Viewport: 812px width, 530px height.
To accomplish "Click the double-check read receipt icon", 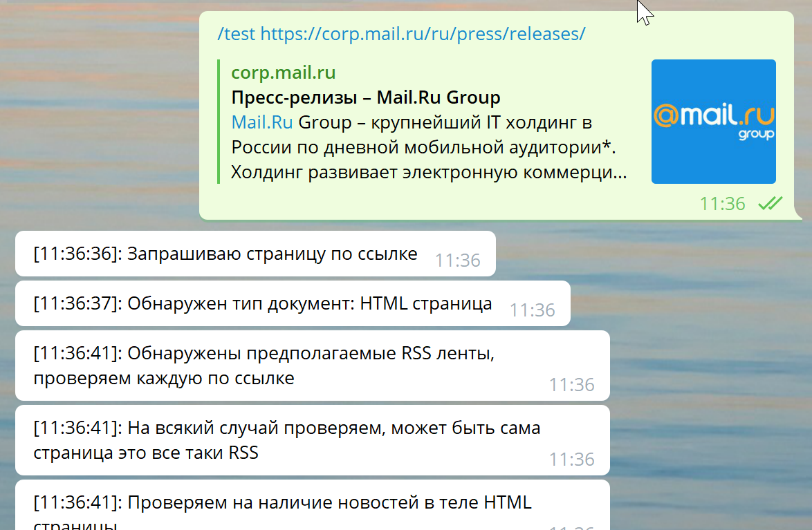I will (x=771, y=203).
